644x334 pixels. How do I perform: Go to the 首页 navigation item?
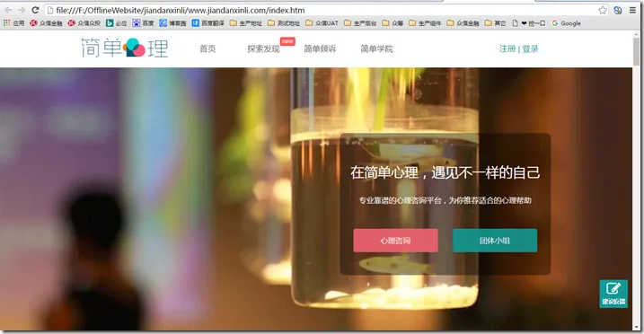pyautogui.click(x=207, y=48)
